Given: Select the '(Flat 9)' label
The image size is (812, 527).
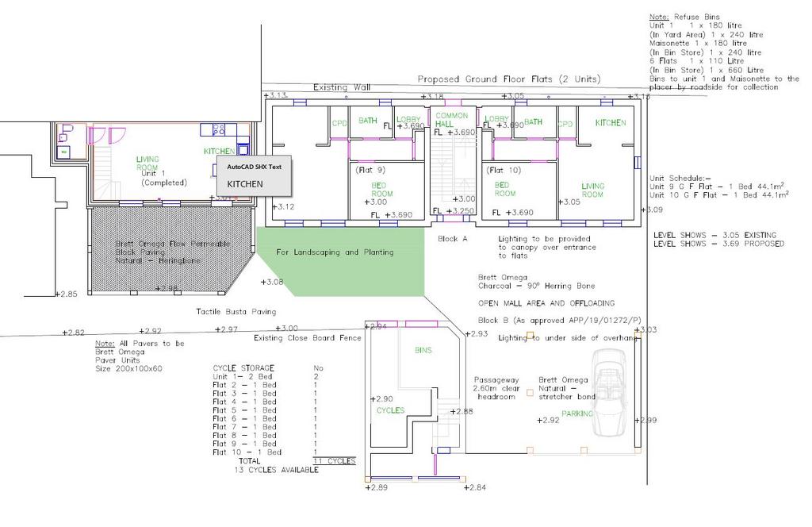Looking at the screenshot, I should tap(370, 170).
